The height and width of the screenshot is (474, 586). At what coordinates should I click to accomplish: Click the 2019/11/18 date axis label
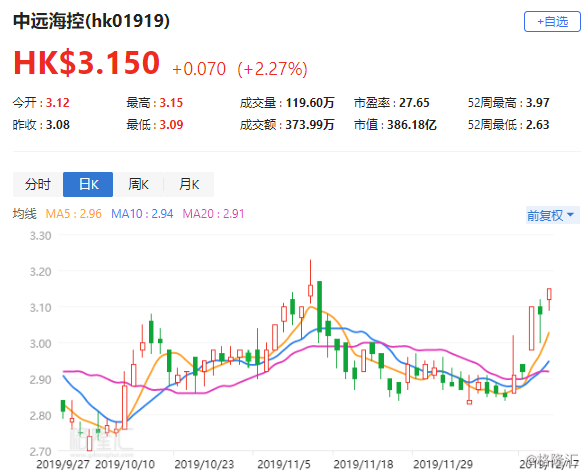[x=363, y=465]
